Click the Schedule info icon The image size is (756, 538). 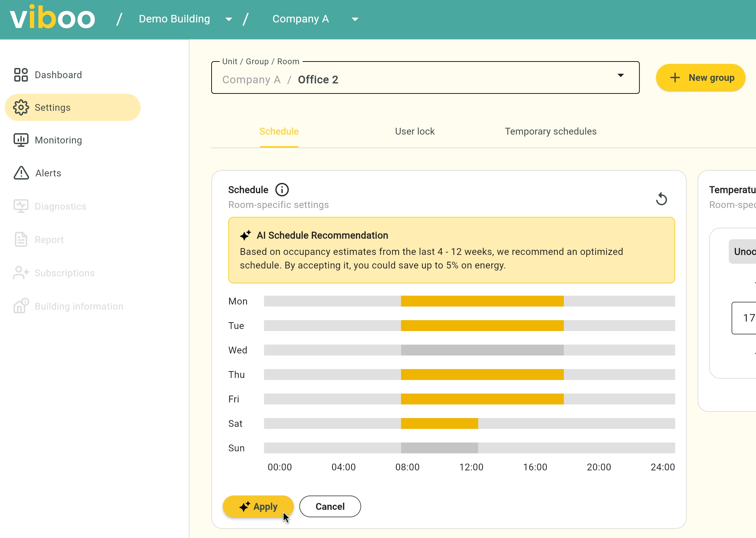pos(282,190)
